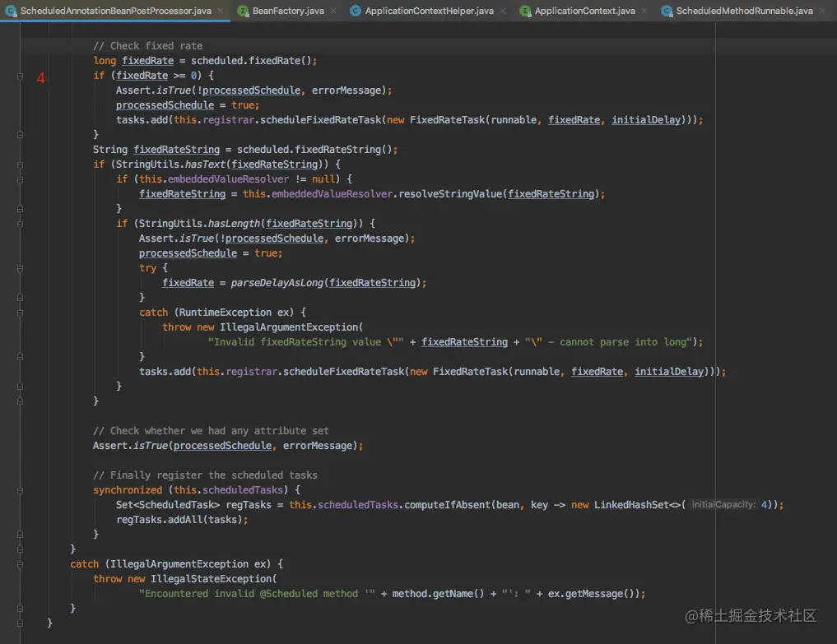
Task: Collapse the 'catch (RuntimeException ex)' block
Action: tap(20, 313)
